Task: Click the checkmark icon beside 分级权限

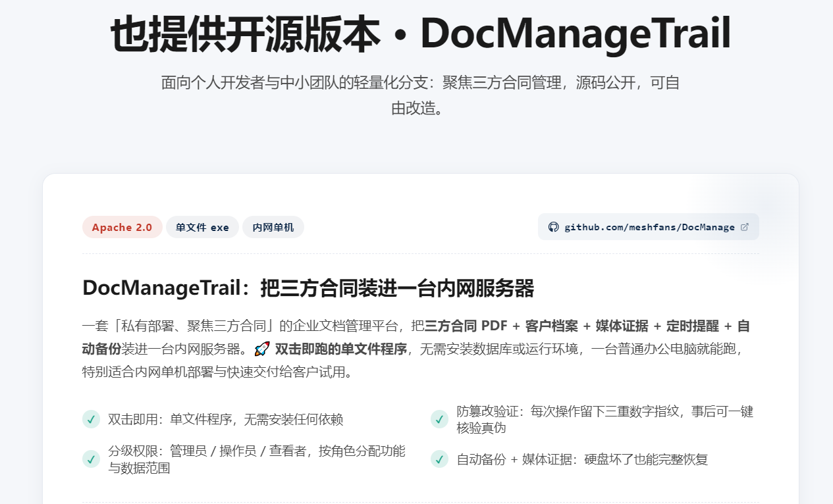Action: [x=91, y=459]
